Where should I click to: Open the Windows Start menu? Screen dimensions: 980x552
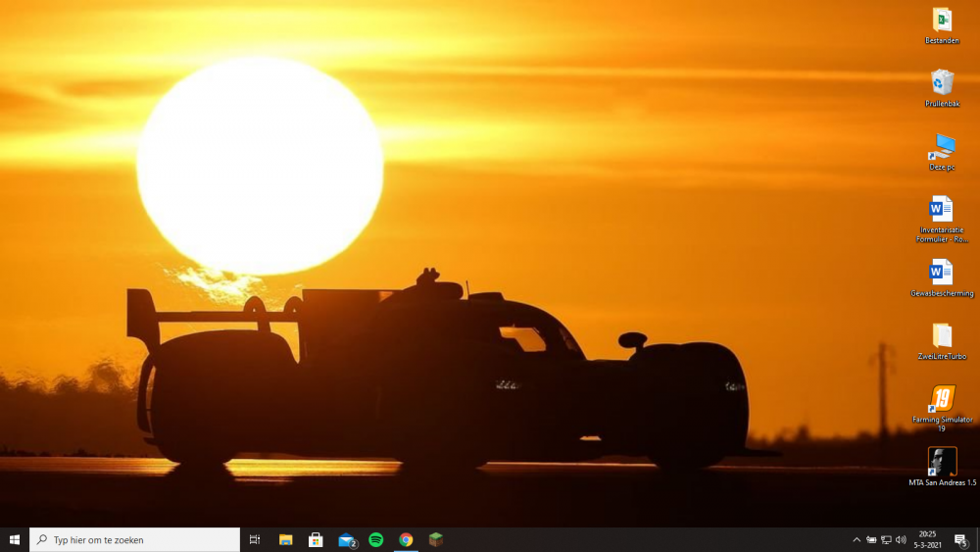[15, 540]
